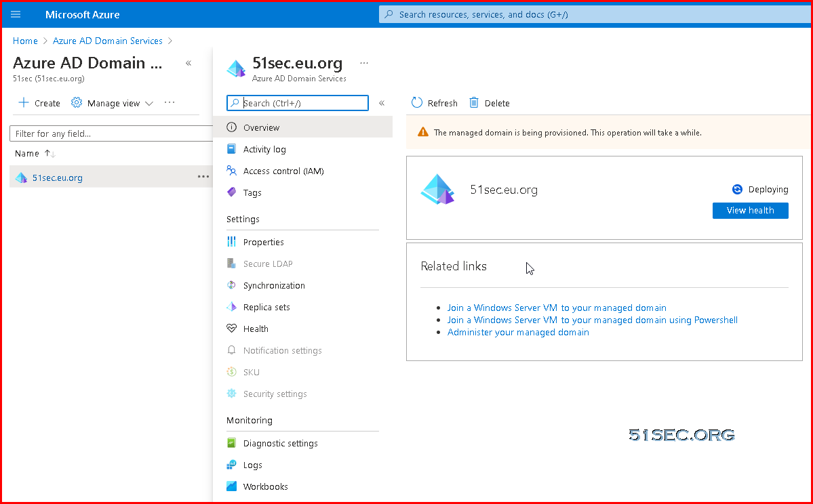Image resolution: width=813 pixels, height=504 pixels.
Task: Click the Synchronization icon
Action: [232, 285]
